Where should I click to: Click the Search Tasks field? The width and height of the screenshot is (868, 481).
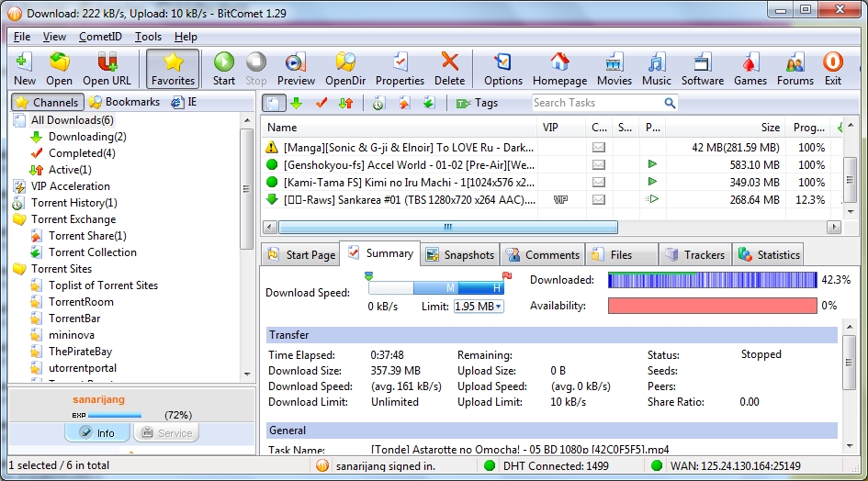597,103
